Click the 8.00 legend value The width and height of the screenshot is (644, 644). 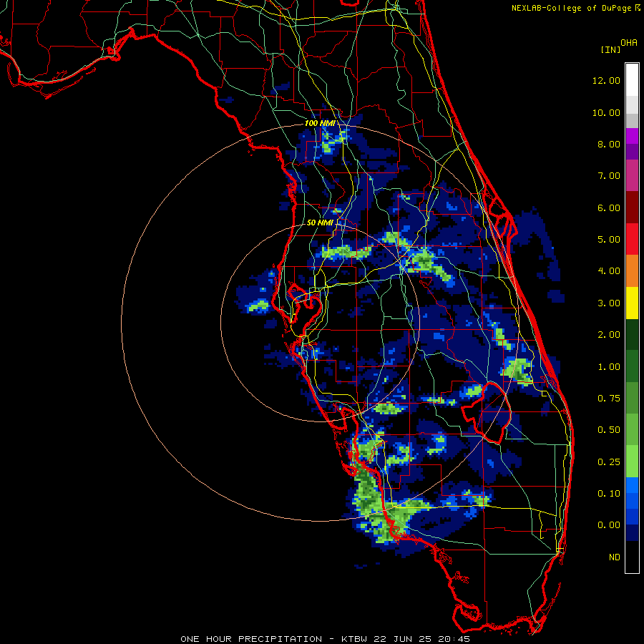click(609, 144)
